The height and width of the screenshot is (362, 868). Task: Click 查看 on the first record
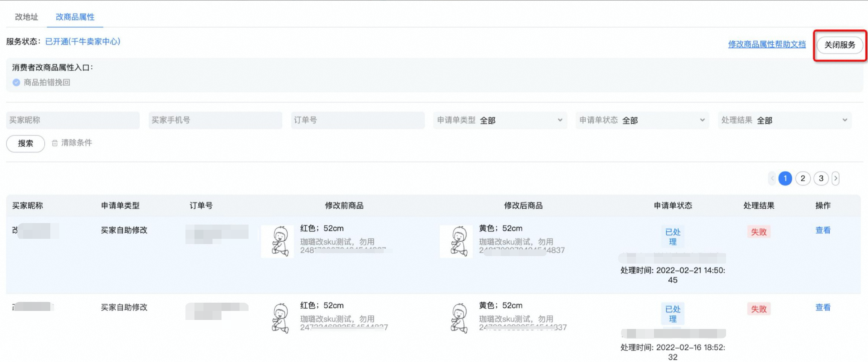823,230
